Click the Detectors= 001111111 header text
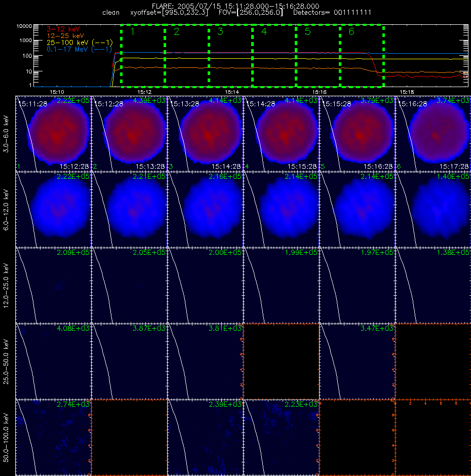Image resolution: width=471 pixels, height=476 pixels. (332, 13)
